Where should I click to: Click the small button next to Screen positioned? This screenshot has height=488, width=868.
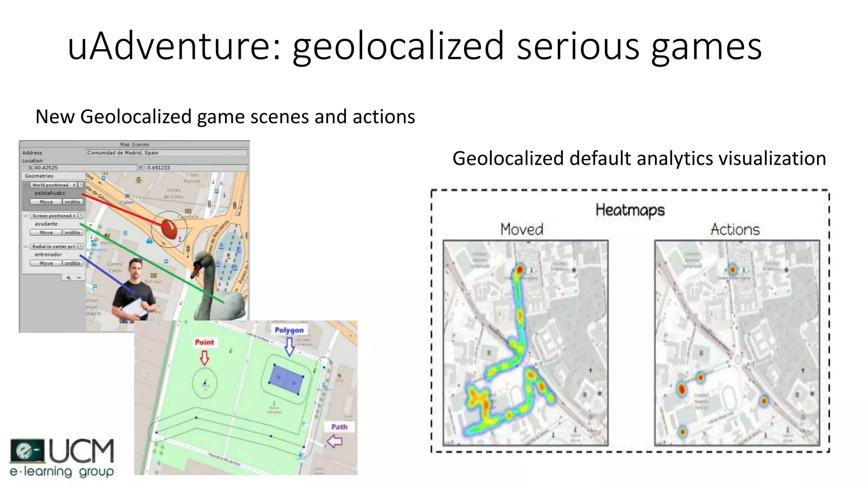pos(81,216)
